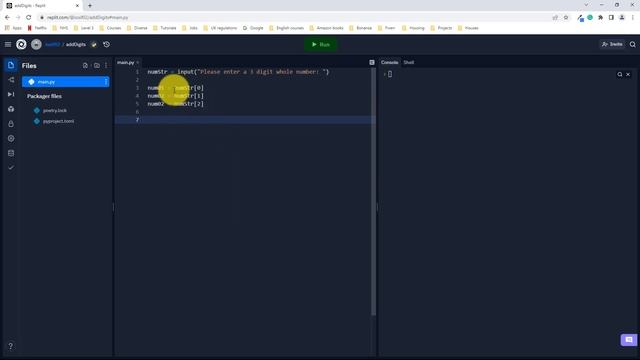Close the main.py editor tab

coord(138,62)
